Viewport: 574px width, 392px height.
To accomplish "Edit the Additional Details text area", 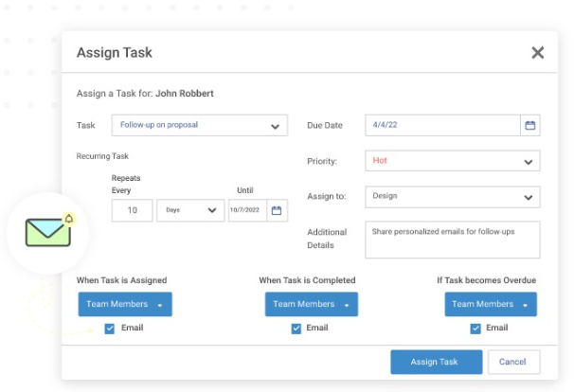I will click(x=453, y=240).
